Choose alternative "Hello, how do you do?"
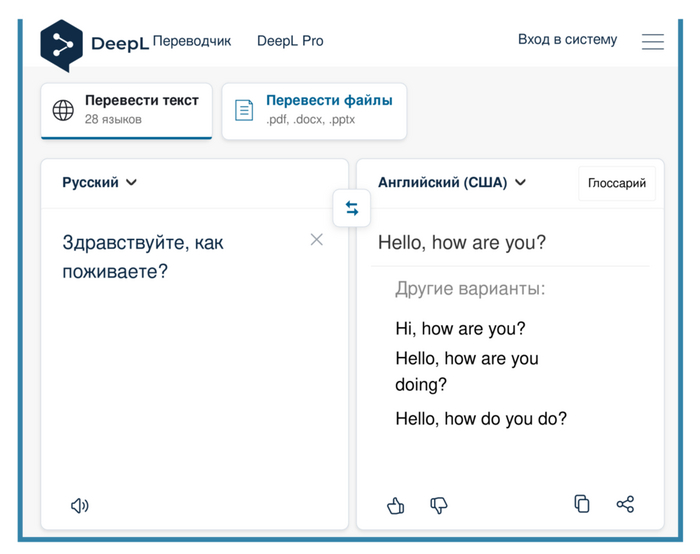Screen dimensions: 700x554 tap(481, 419)
